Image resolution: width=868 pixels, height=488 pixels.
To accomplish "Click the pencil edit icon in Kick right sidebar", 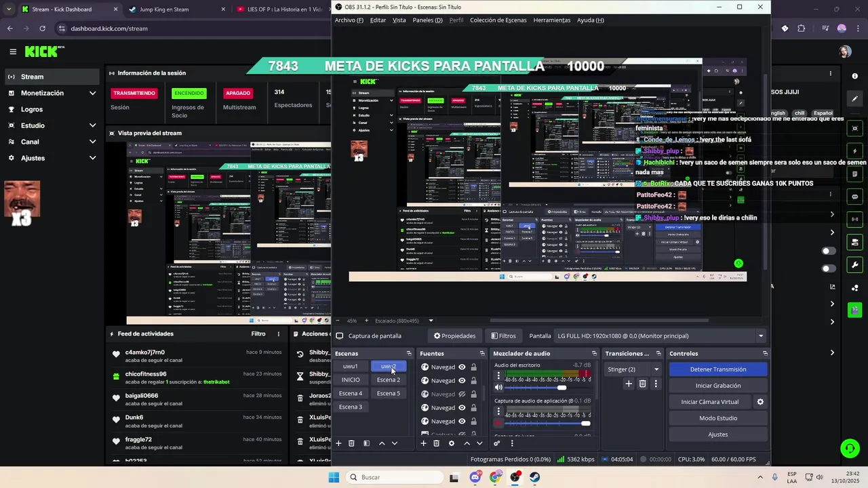I will tap(855, 99).
